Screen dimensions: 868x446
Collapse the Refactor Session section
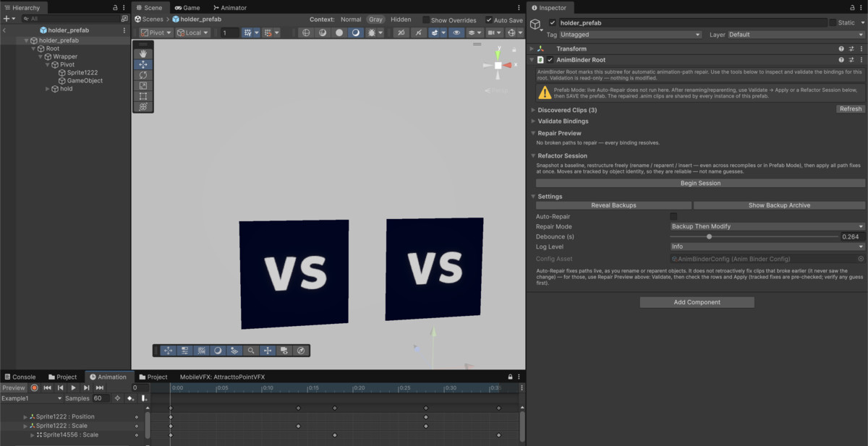point(533,155)
